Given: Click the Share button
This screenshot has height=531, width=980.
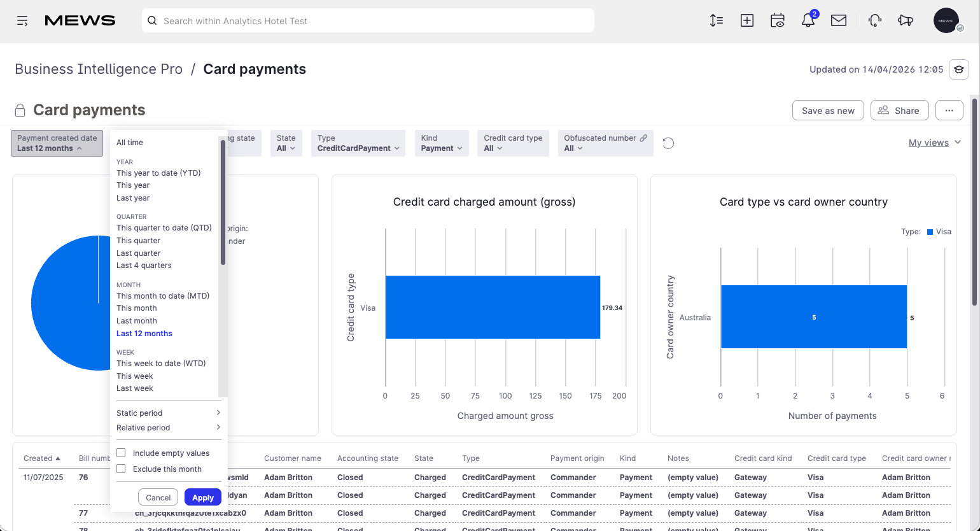Looking at the screenshot, I should point(899,110).
